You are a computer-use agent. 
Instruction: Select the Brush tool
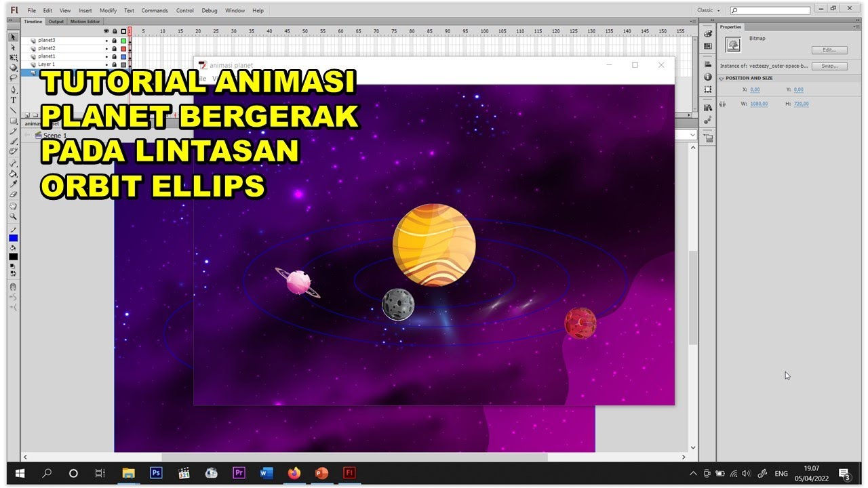(x=13, y=141)
